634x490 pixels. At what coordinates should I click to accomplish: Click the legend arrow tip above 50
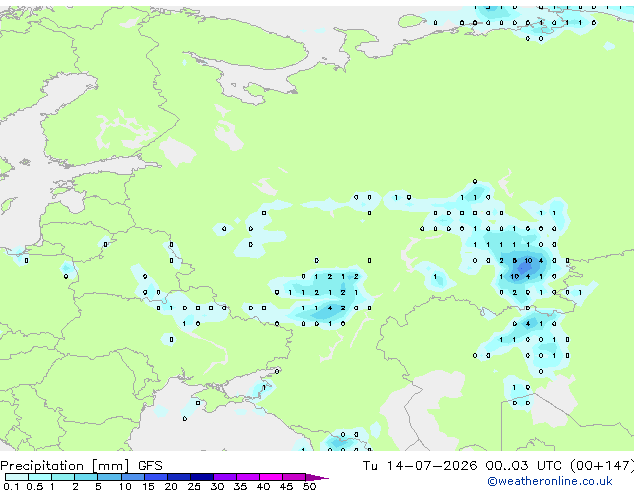(317, 477)
